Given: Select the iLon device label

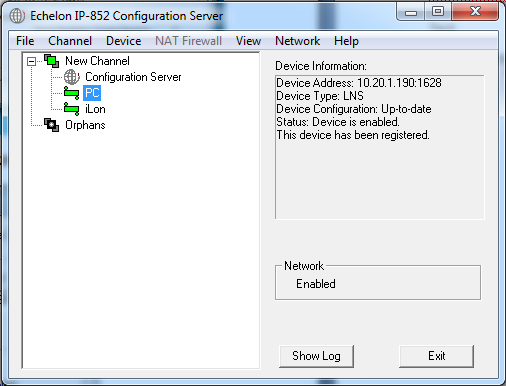Looking at the screenshot, I should [95, 109].
